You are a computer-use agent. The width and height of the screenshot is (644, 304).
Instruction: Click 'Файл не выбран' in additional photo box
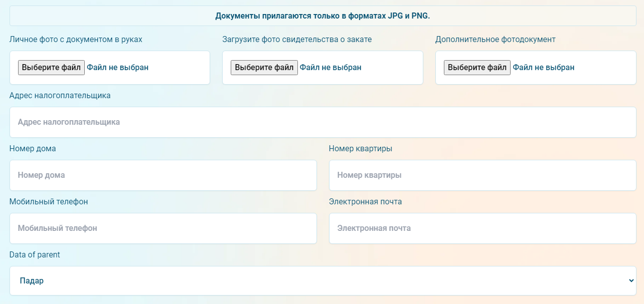click(544, 68)
